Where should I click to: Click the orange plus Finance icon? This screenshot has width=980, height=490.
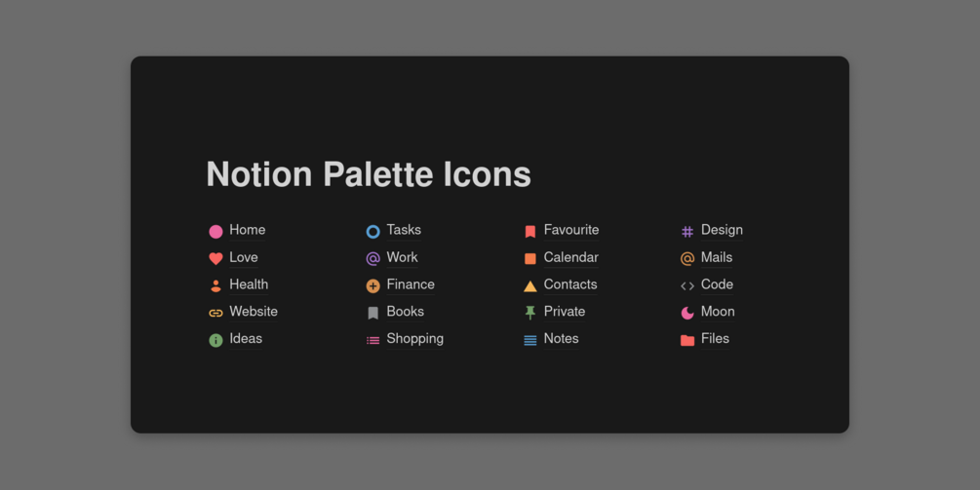pyautogui.click(x=373, y=285)
